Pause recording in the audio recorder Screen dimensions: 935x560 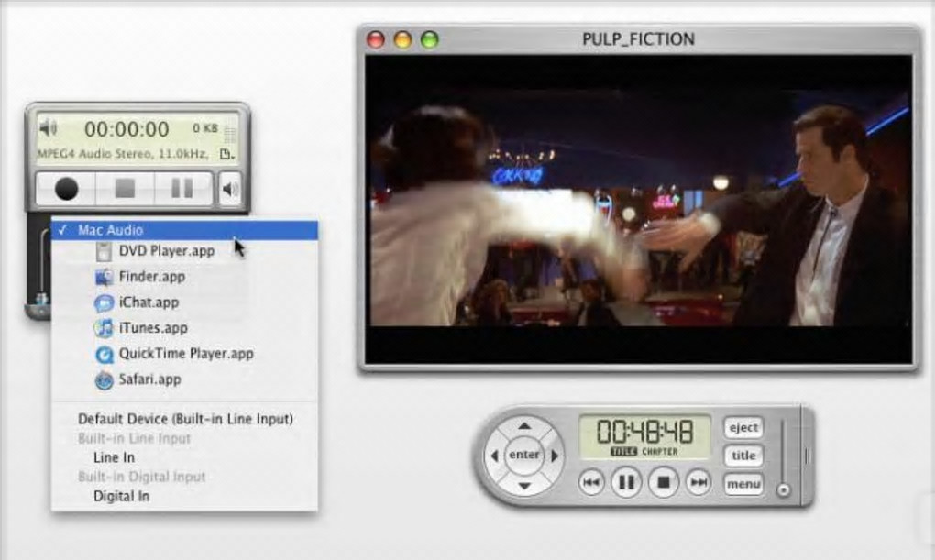pyautogui.click(x=181, y=189)
